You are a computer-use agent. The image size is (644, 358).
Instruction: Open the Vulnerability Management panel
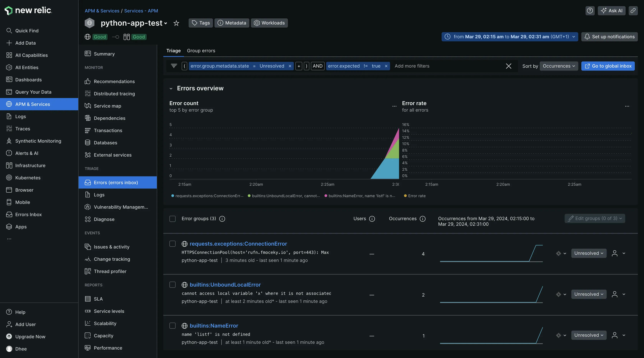pos(121,207)
